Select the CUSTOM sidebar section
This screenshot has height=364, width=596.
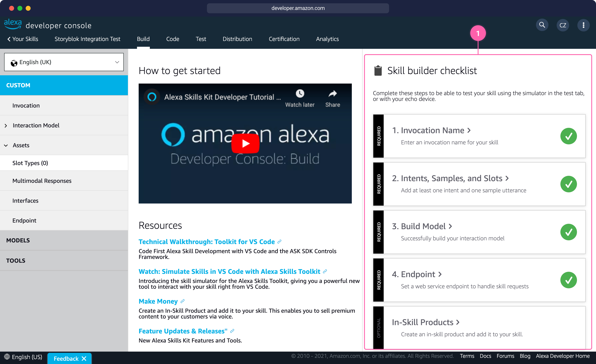click(x=64, y=85)
